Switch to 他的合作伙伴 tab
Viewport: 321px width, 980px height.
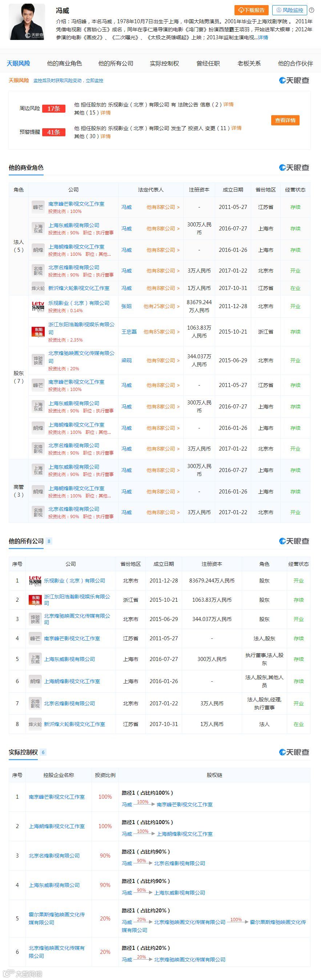coord(295,64)
